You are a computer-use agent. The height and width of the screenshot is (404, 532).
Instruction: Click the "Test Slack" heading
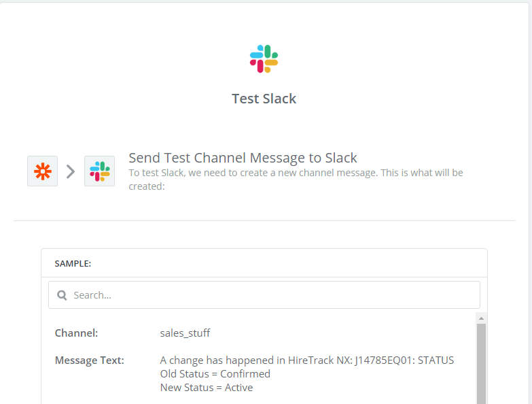264,99
